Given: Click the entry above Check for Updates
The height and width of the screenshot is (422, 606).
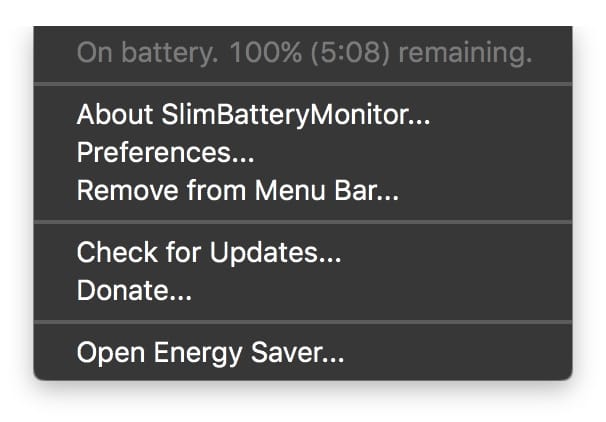Looking at the screenshot, I should (237, 191).
